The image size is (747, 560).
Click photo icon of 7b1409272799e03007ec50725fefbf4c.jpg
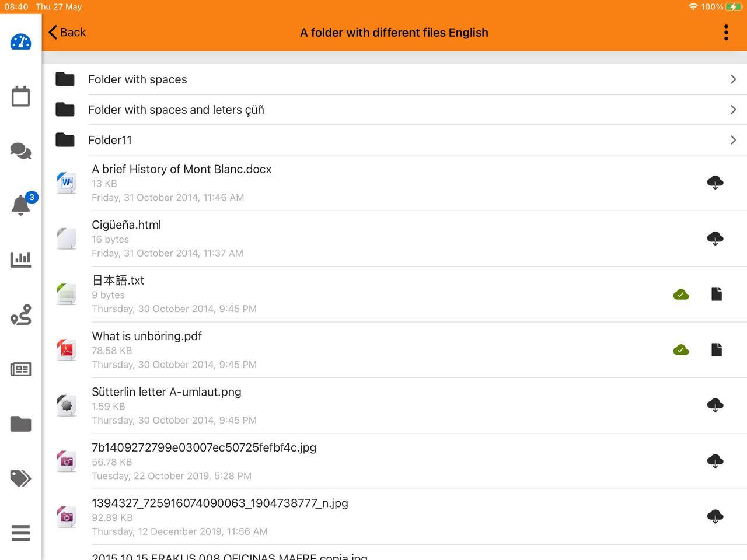point(67,461)
